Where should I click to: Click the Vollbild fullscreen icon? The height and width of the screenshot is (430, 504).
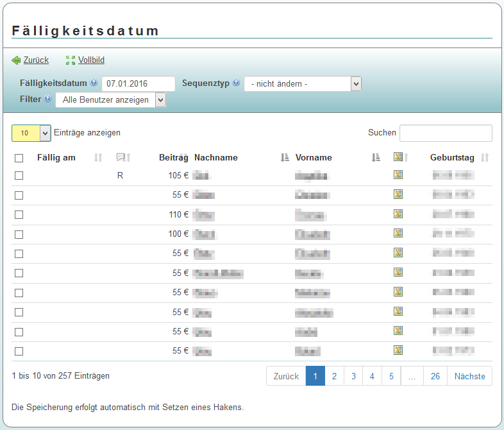point(71,60)
